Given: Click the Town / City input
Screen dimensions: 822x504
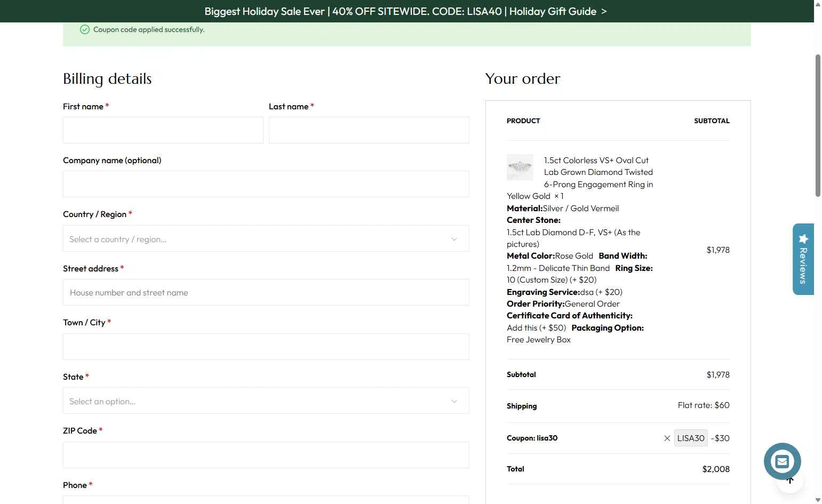Looking at the screenshot, I should (266, 347).
